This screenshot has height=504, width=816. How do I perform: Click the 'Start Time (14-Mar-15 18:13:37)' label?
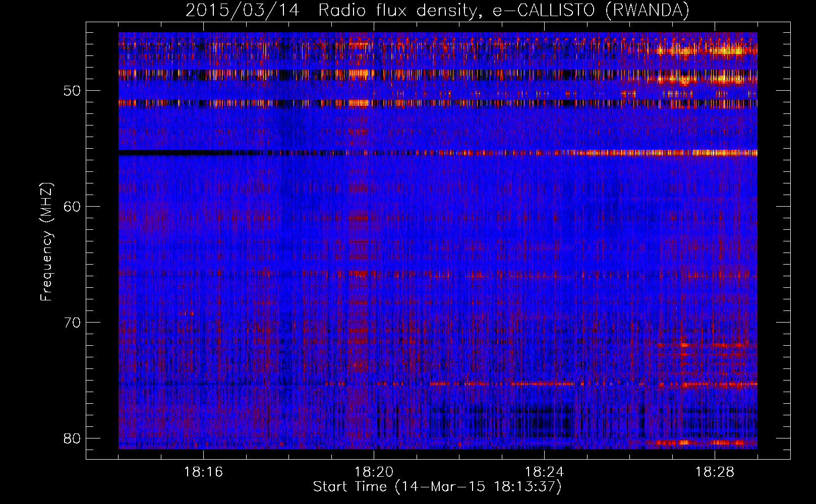coord(437,487)
